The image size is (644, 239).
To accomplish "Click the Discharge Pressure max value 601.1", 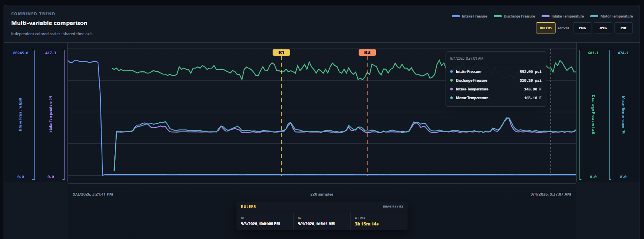I will (593, 53).
